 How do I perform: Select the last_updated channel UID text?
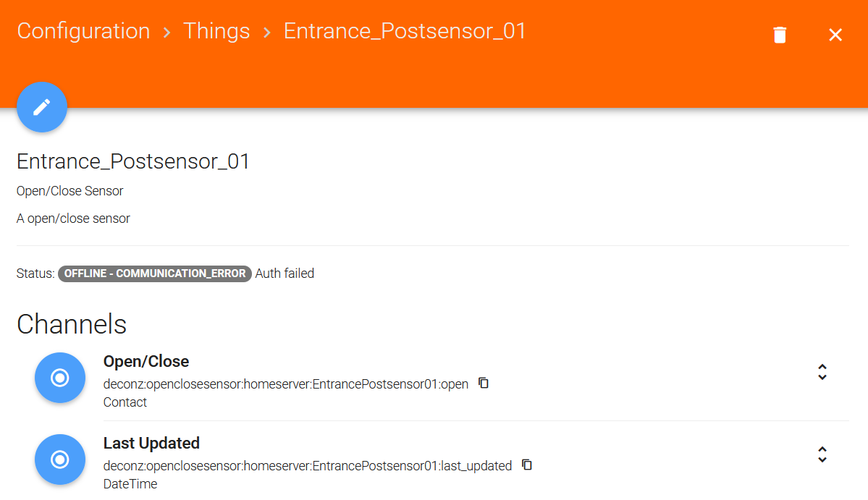coord(308,466)
